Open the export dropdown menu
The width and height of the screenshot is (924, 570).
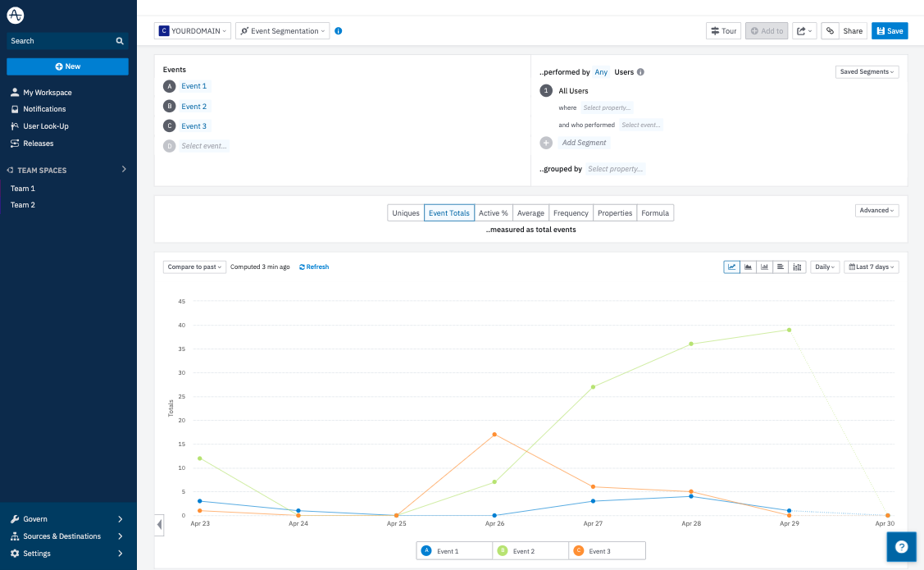coord(804,30)
